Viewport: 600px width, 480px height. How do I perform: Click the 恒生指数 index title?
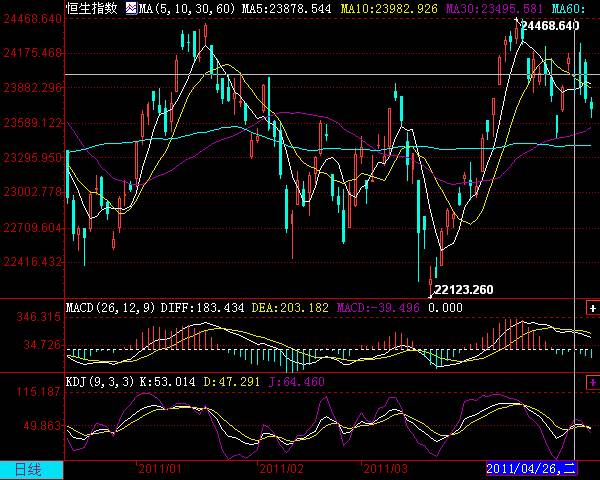pos(92,8)
